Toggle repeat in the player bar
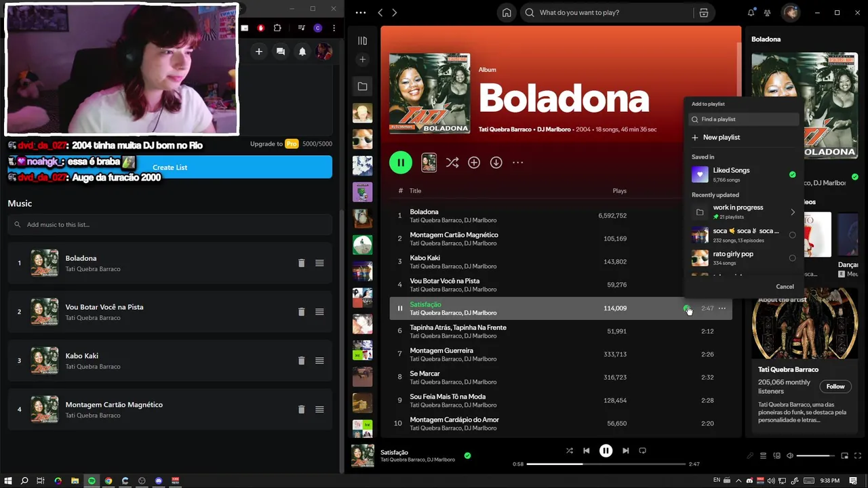The image size is (868, 488). coord(642,451)
